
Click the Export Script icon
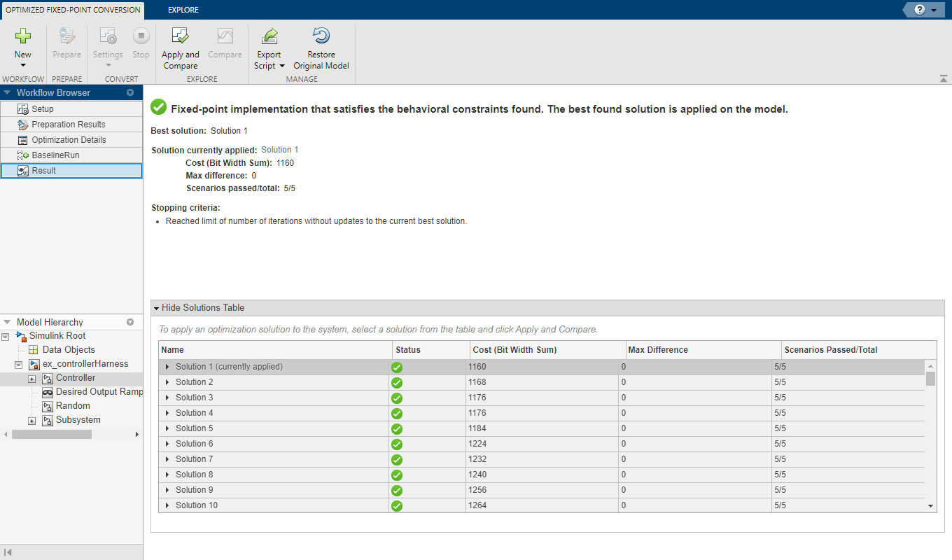pyautogui.click(x=269, y=36)
